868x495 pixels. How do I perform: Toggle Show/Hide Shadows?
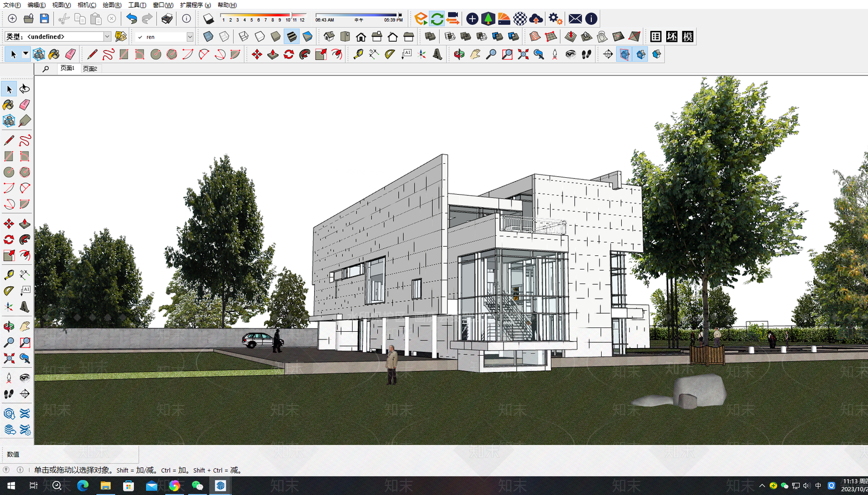209,19
